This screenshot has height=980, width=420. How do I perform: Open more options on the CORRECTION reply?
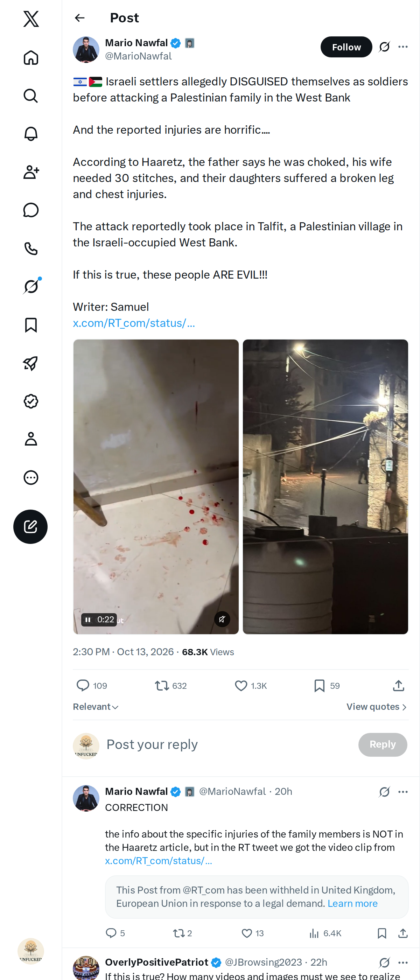[403, 792]
